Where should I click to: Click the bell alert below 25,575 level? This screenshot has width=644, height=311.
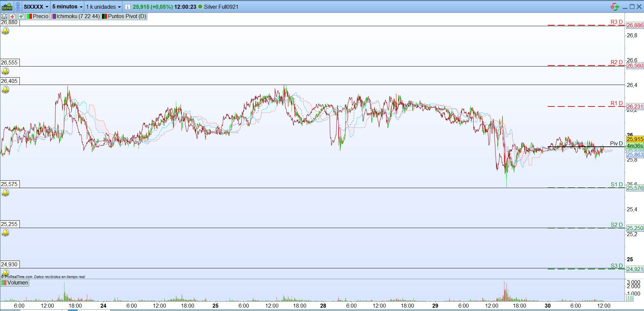(5, 193)
